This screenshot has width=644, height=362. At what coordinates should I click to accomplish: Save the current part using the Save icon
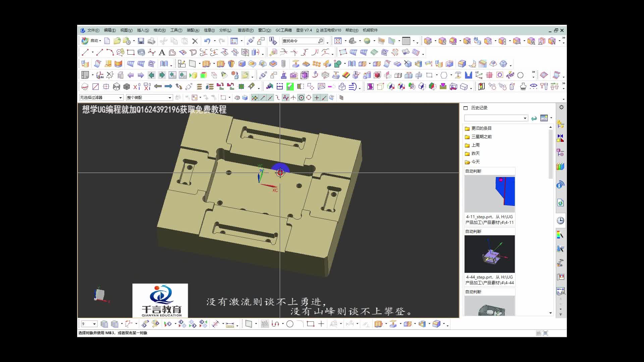[x=141, y=41]
